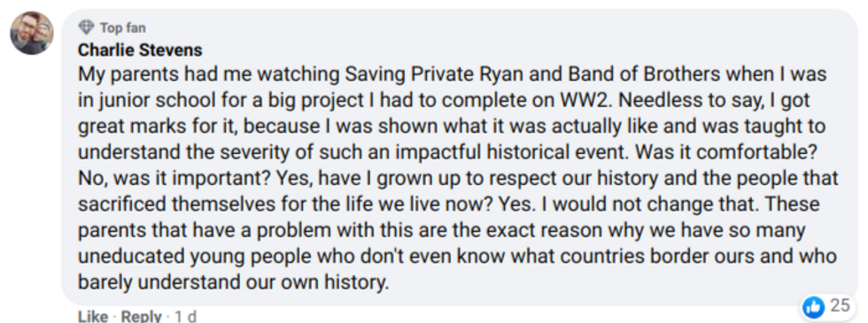Click the words great marks for it
The width and height of the screenshot is (868, 323).
[158, 127]
